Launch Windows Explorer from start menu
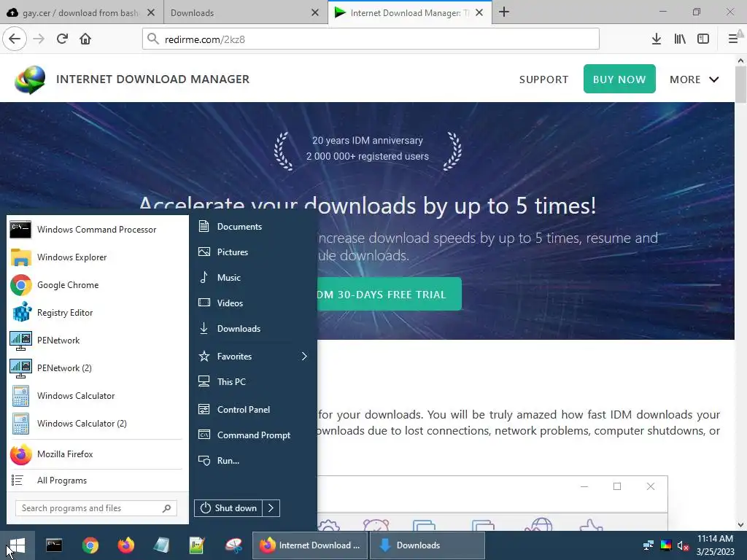 click(x=97, y=257)
